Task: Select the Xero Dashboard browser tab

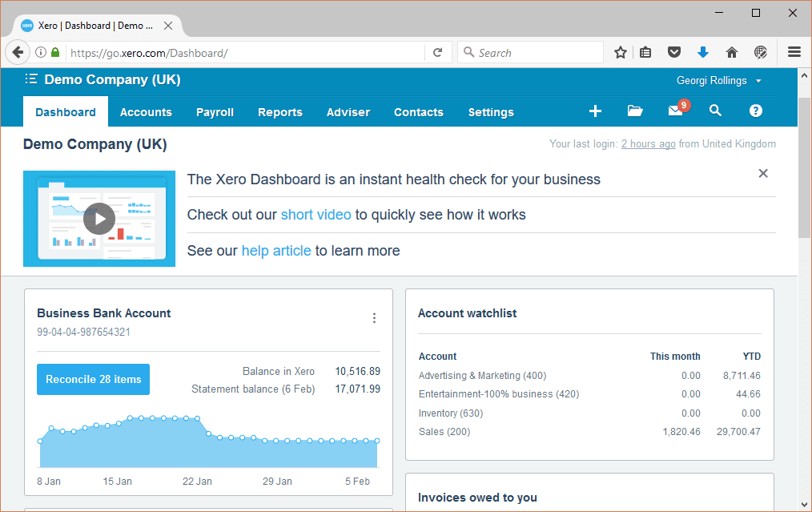Action: coord(96,26)
